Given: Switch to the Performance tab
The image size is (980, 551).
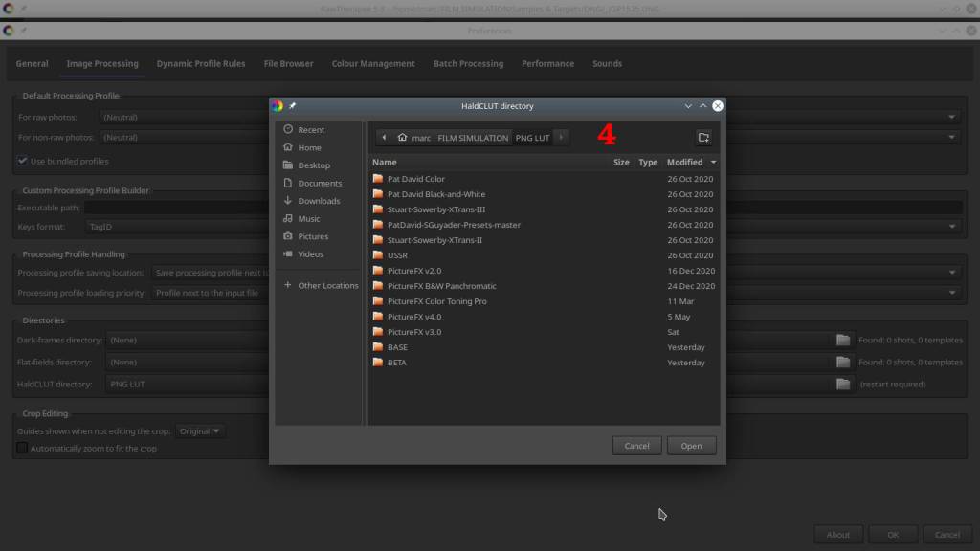Looking at the screenshot, I should pos(547,64).
